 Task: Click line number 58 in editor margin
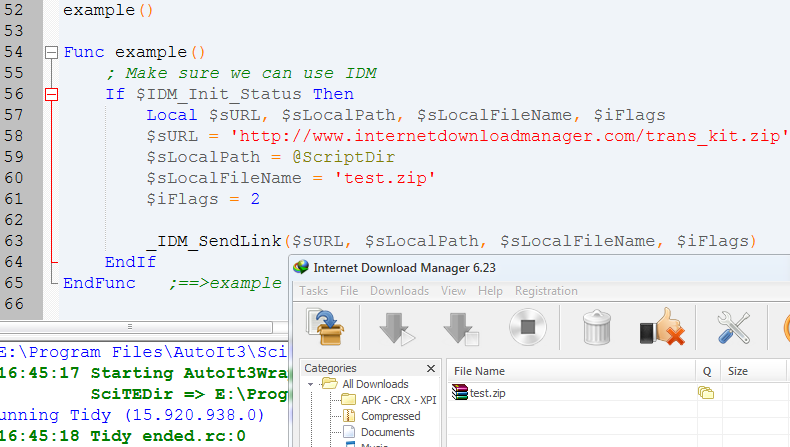pyautogui.click(x=14, y=136)
